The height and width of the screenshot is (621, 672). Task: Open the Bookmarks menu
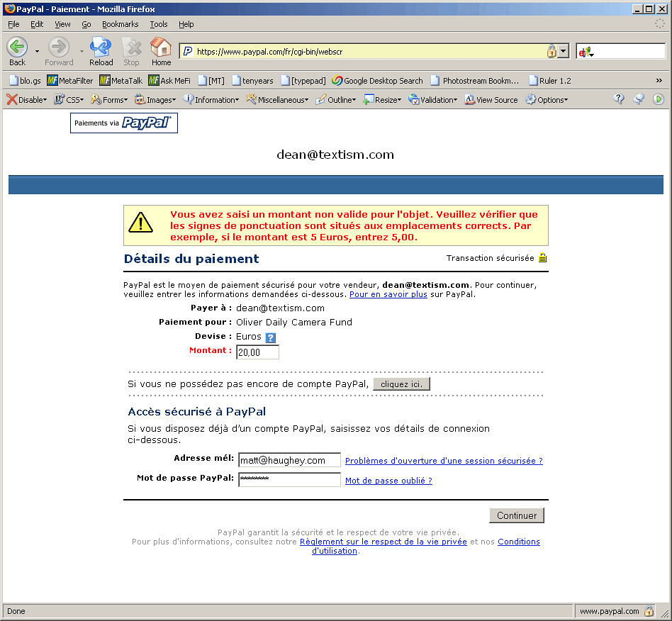coord(120,23)
